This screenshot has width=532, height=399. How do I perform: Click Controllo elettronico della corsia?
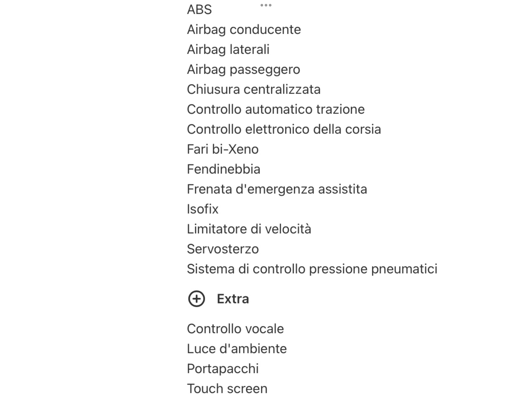click(284, 129)
